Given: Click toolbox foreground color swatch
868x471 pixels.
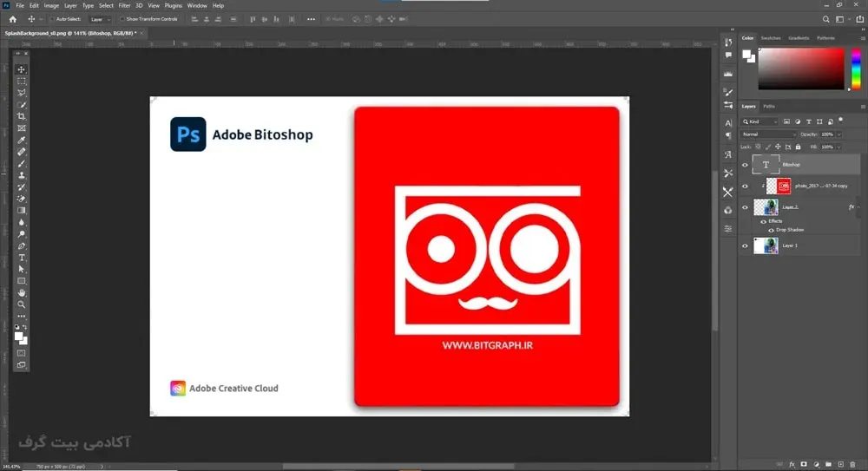Looking at the screenshot, I should click(x=18, y=336).
